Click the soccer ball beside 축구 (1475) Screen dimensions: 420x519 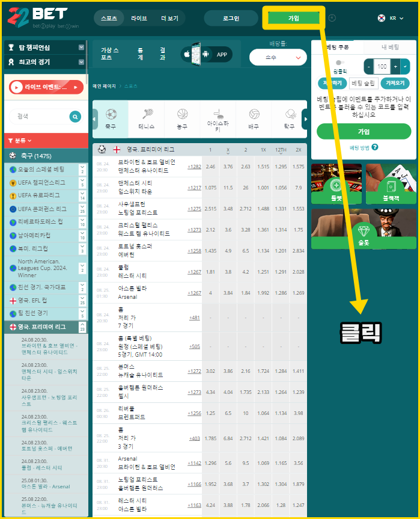(x=13, y=156)
